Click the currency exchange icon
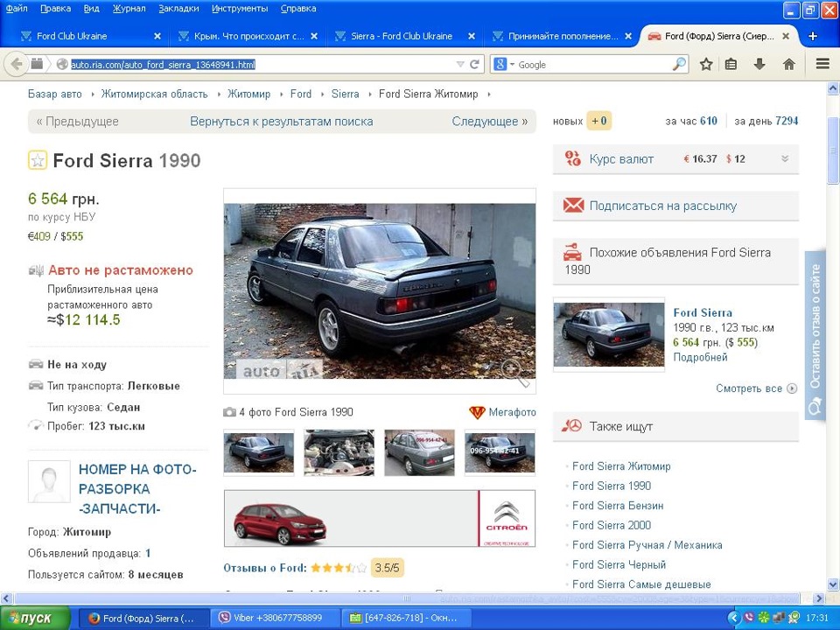 572,158
